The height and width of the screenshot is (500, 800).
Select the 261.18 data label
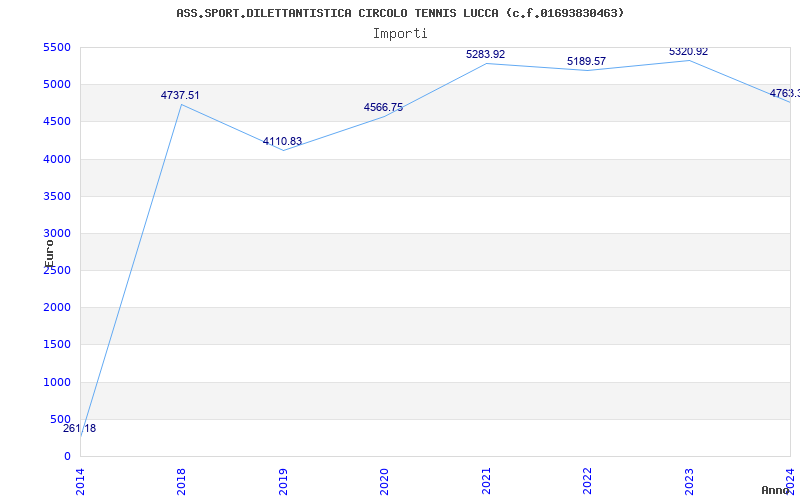(x=80, y=429)
